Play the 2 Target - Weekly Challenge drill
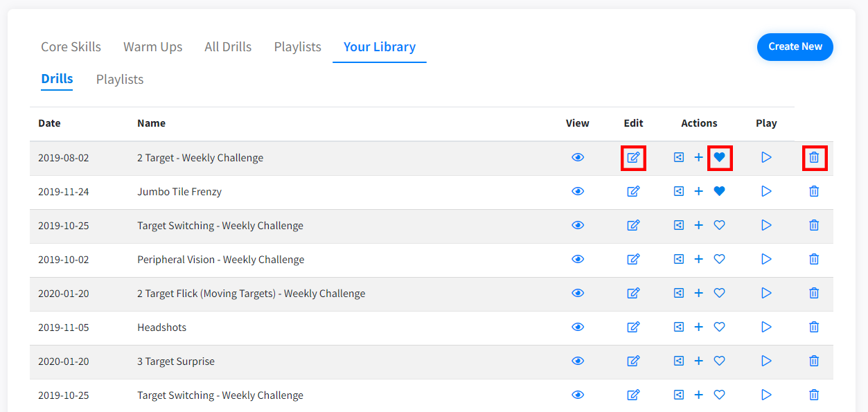This screenshot has height=412, width=868. [x=766, y=158]
